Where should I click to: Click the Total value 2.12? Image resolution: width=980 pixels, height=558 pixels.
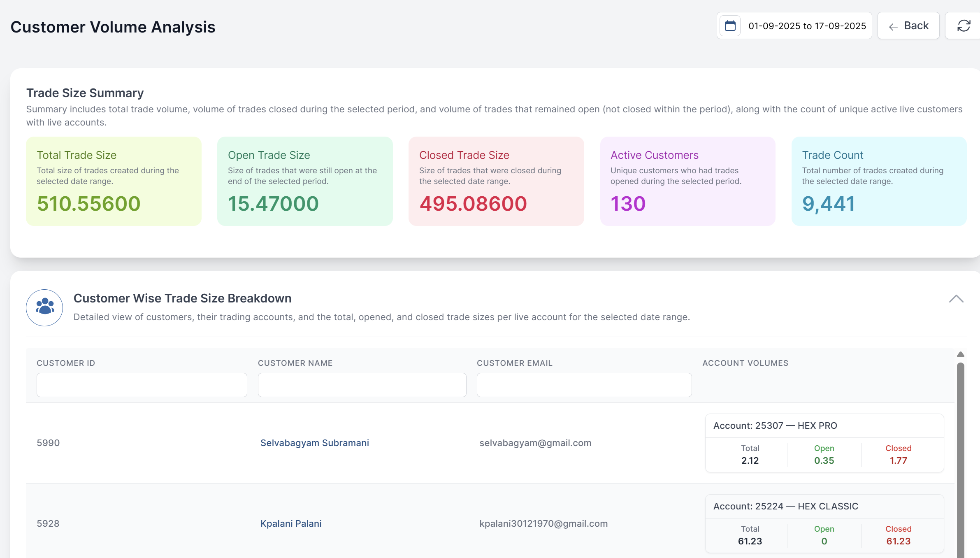pyautogui.click(x=750, y=460)
